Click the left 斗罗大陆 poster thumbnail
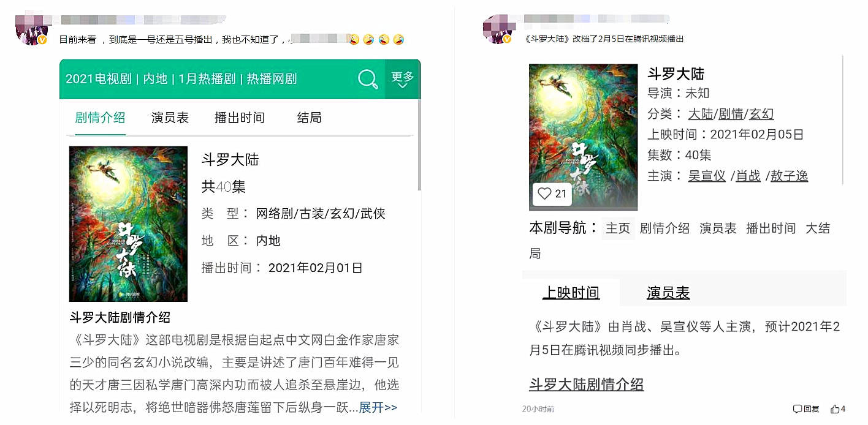 coord(128,224)
